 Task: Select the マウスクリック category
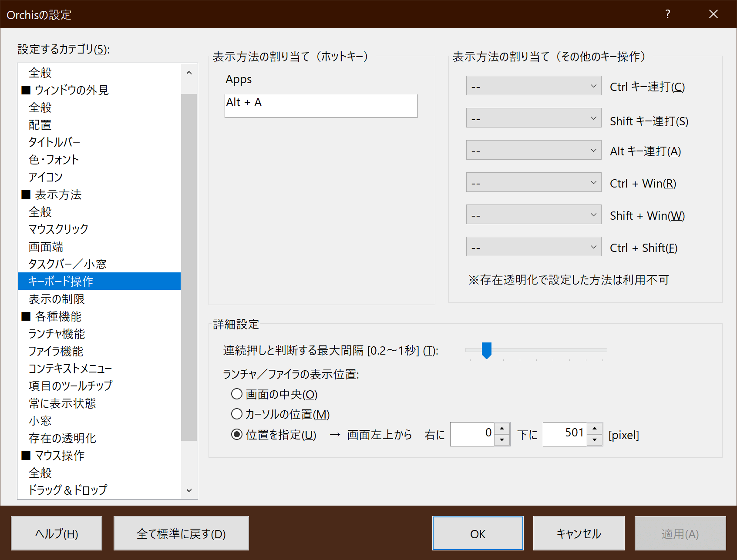point(99,229)
